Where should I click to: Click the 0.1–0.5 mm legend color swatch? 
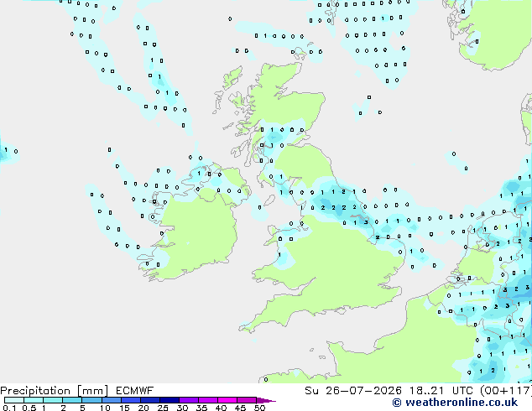(14, 400)
